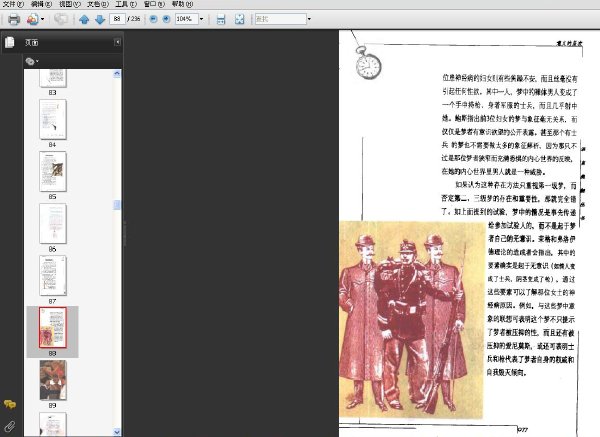Select the highlighted page thumbnail 88
This screenshot has width=600, height=437.
click(x=53, y=328)
